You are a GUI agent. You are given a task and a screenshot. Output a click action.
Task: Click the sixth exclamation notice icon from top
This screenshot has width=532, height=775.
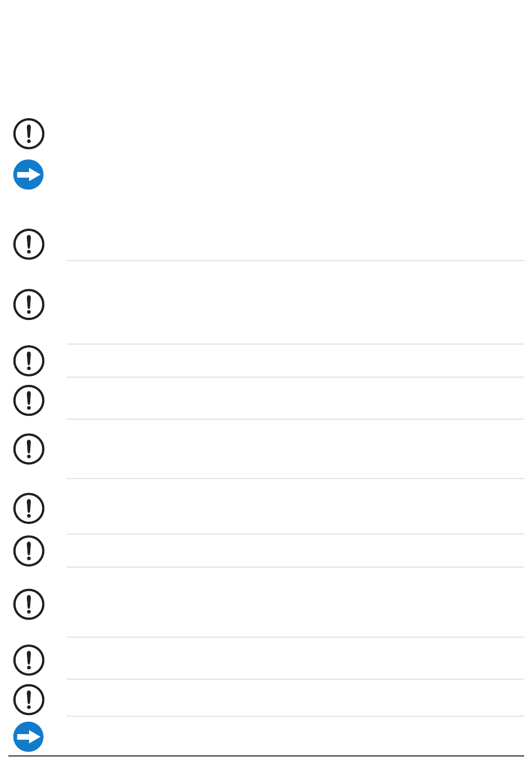[x=29, y=449]
